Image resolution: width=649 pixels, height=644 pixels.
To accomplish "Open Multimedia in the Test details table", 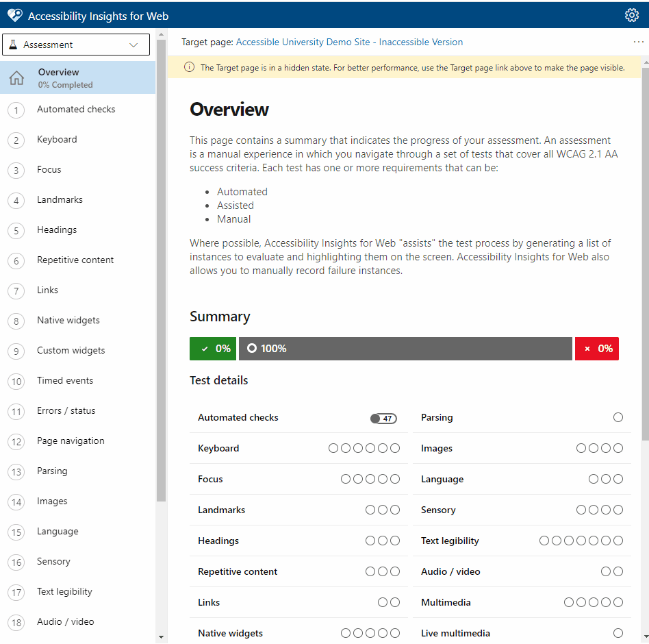I will pyautogui.click(x=446, y=602).
